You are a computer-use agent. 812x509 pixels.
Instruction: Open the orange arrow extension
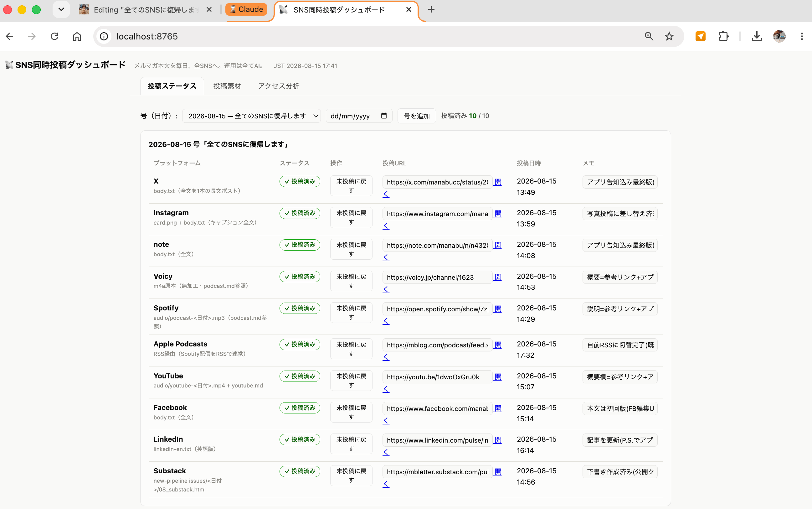[x=700, y=36]
